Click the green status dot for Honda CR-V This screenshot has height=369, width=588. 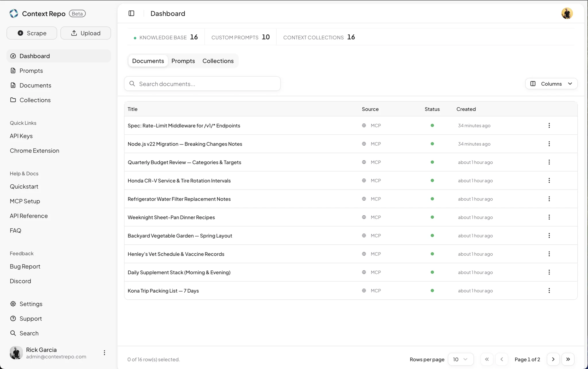tap(432, 181)
